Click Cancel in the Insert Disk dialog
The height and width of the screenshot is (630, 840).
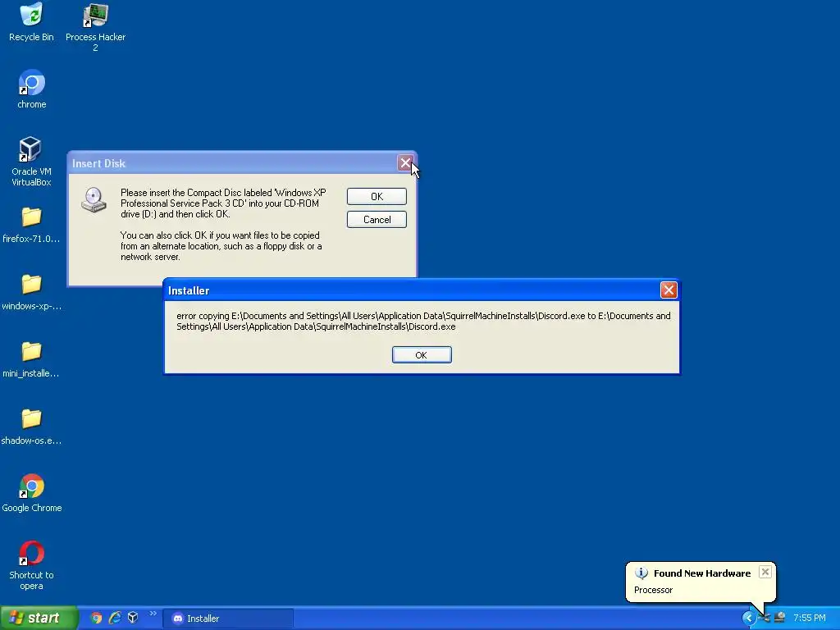377,220
